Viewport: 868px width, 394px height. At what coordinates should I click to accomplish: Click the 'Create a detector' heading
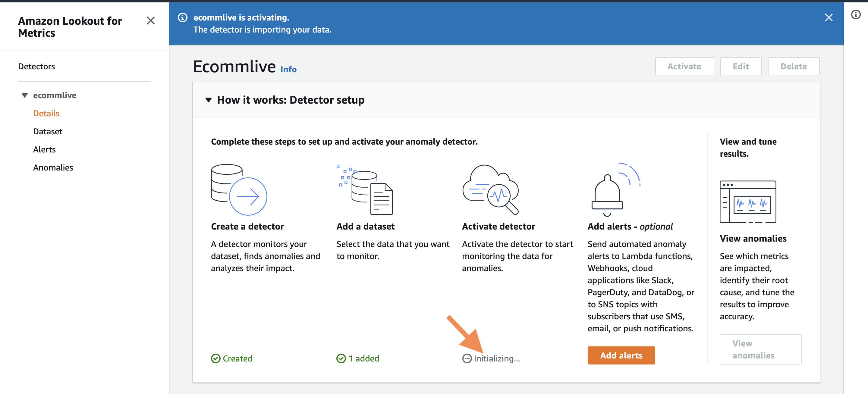pos(247,226)
